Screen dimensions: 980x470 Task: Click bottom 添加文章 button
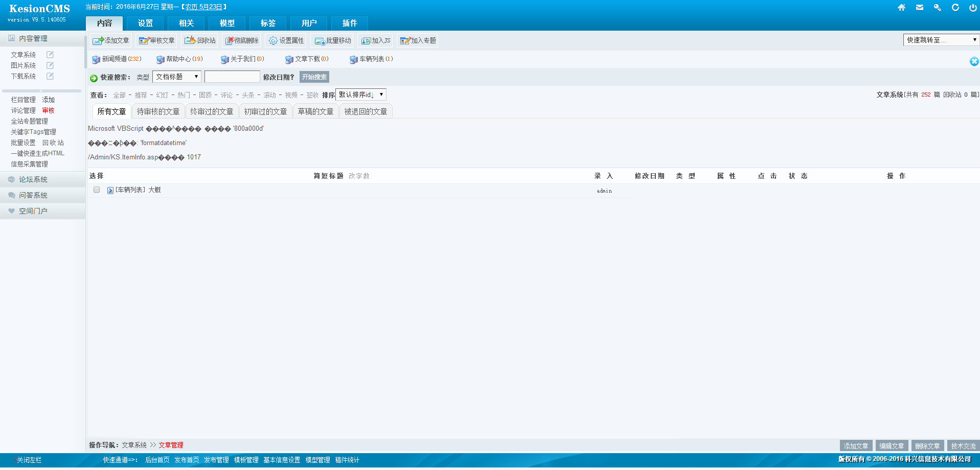856,446
